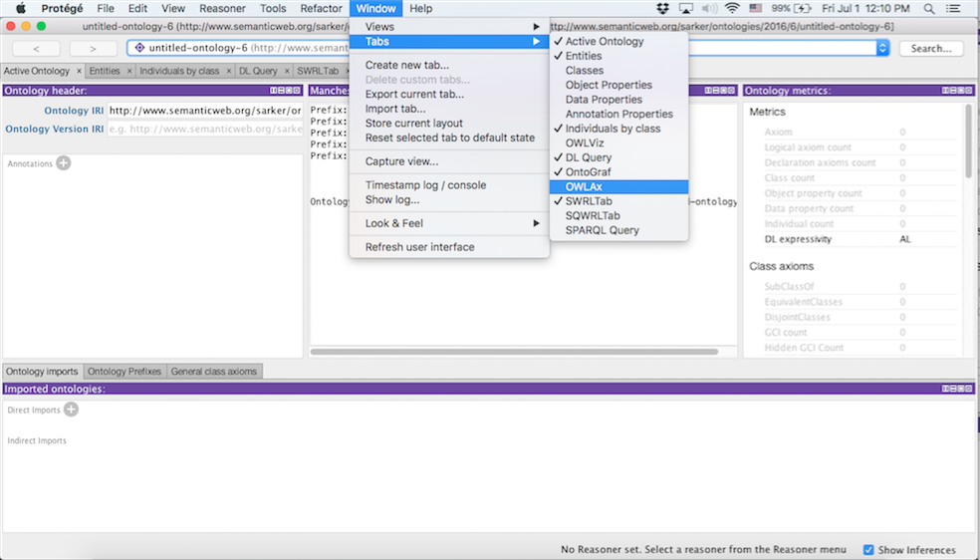The width and height of the screenshot is (980, 560).
Task: Enable the Object Properties tab entry
Action: (618, 85)
